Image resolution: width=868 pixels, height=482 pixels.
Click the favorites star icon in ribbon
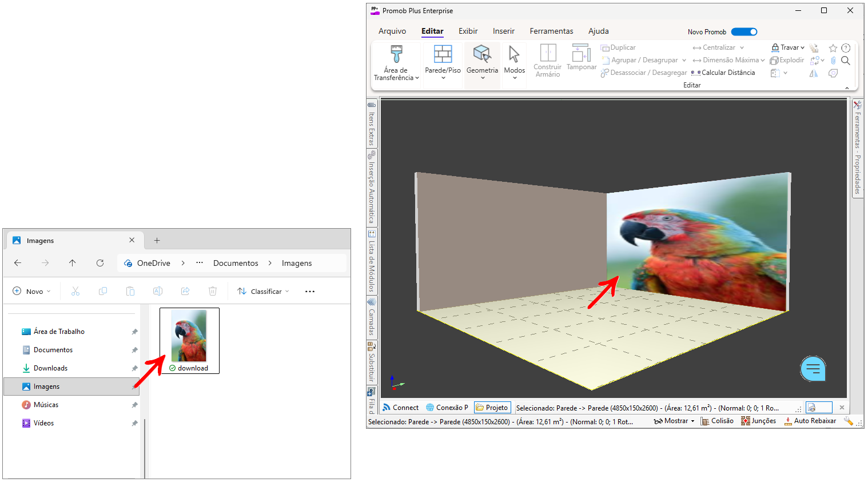(x=833, y=48)
